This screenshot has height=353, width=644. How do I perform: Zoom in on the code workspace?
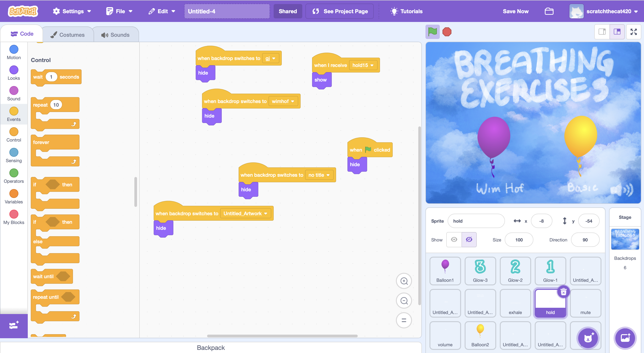(x=404, y=281)
